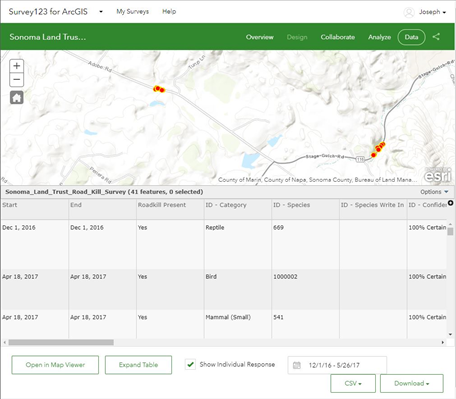Expand the Survey123 for ArcGIS dropdown
The image size is (456, 399).
tap(101, 12)
